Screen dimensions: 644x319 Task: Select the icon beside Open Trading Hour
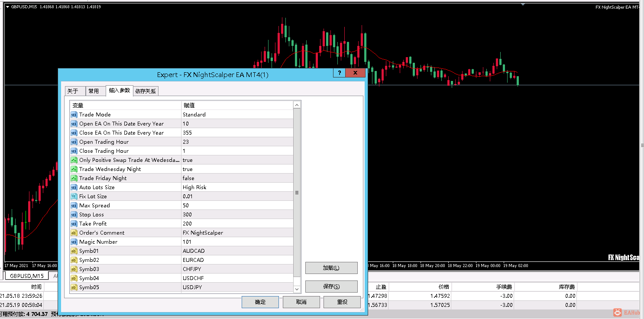[74, 142]
